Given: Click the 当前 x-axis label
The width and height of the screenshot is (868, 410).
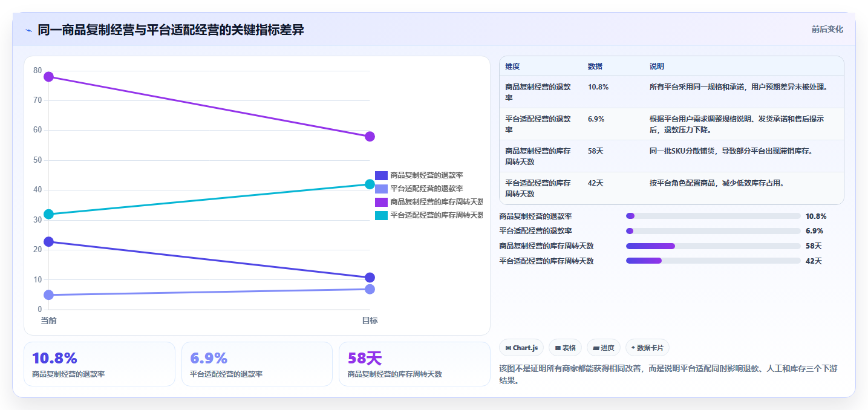Looking at the screenshot, I should click(48, 321).
